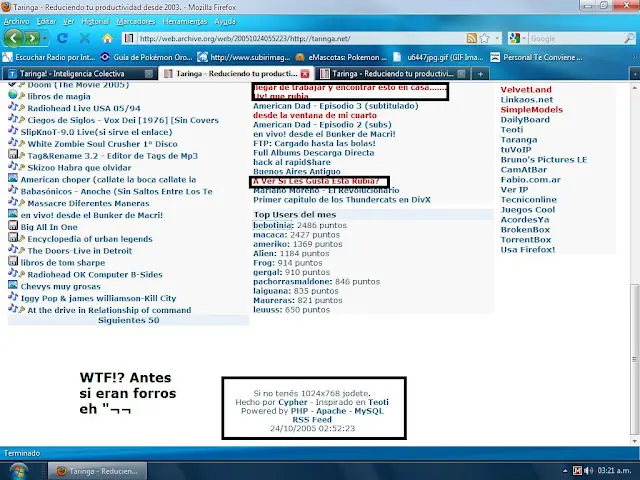Click the URL address field

[x=300, y=38]
